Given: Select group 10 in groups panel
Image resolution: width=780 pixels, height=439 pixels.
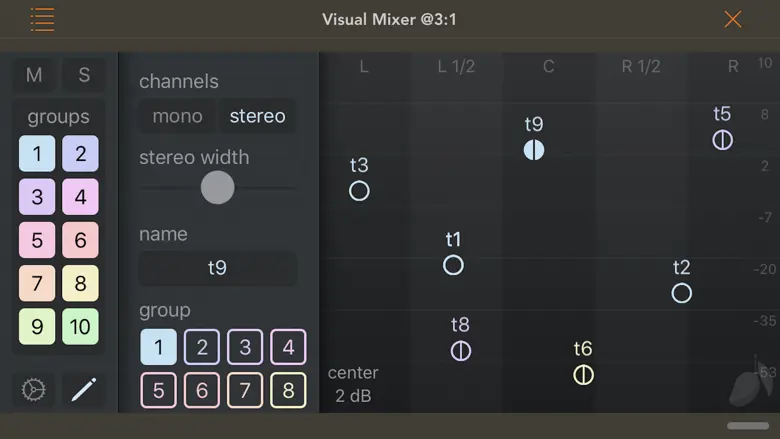Looking at the screenshot, I should click(x=80, y=326).
